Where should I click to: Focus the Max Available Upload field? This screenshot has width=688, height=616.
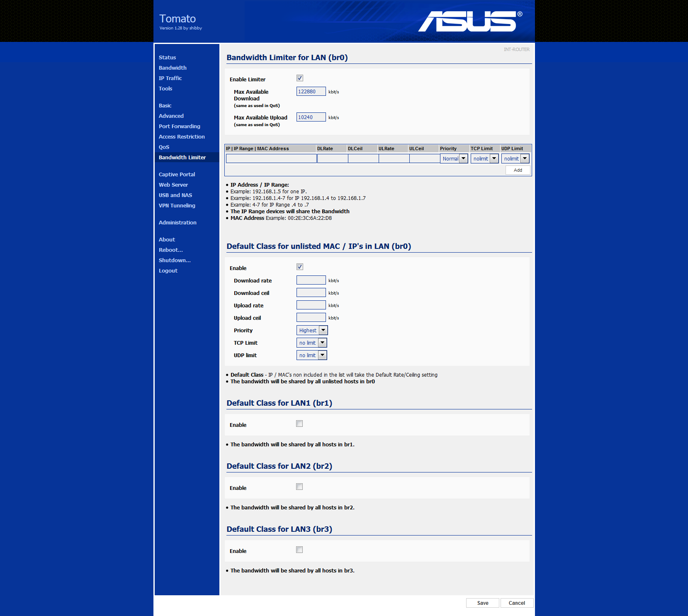coord(311,117)
